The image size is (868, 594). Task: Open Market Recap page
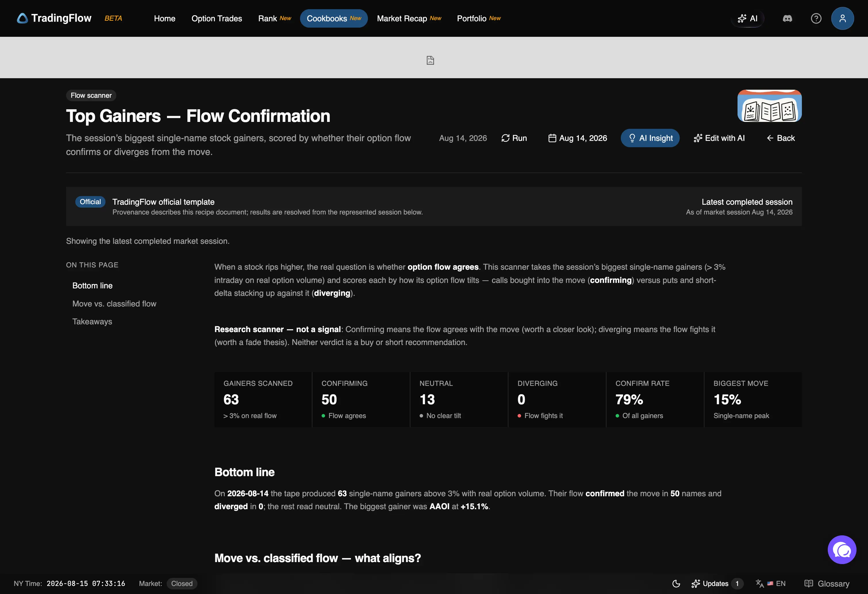pos(409,18)
